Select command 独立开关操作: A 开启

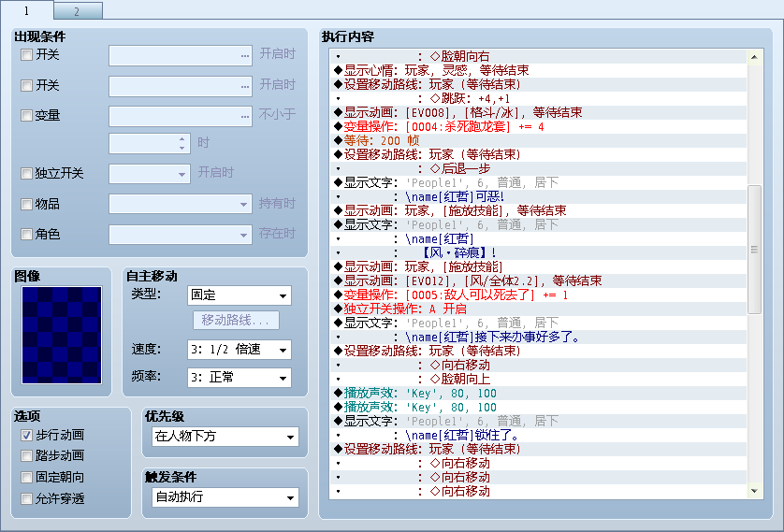[540, 309]
